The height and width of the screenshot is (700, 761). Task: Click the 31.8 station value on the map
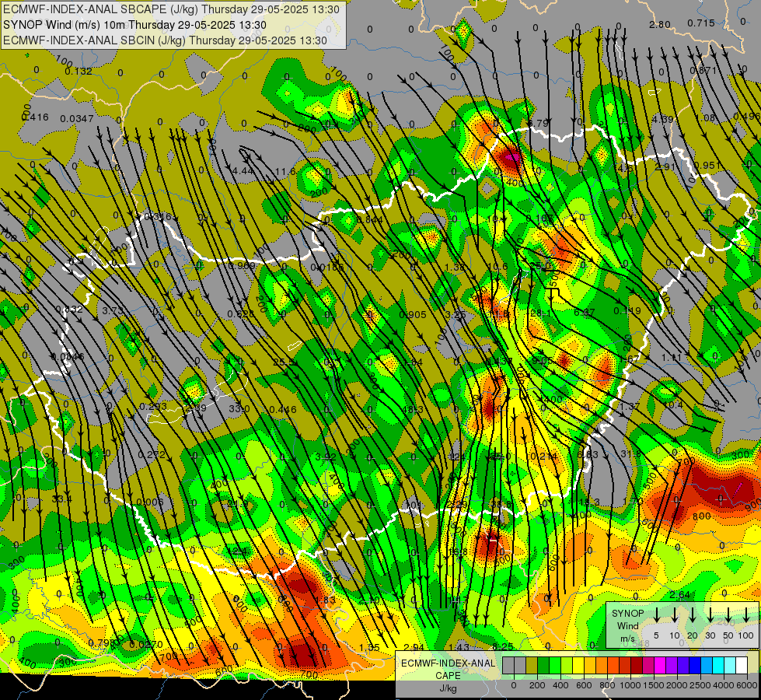tap(630, 453)
